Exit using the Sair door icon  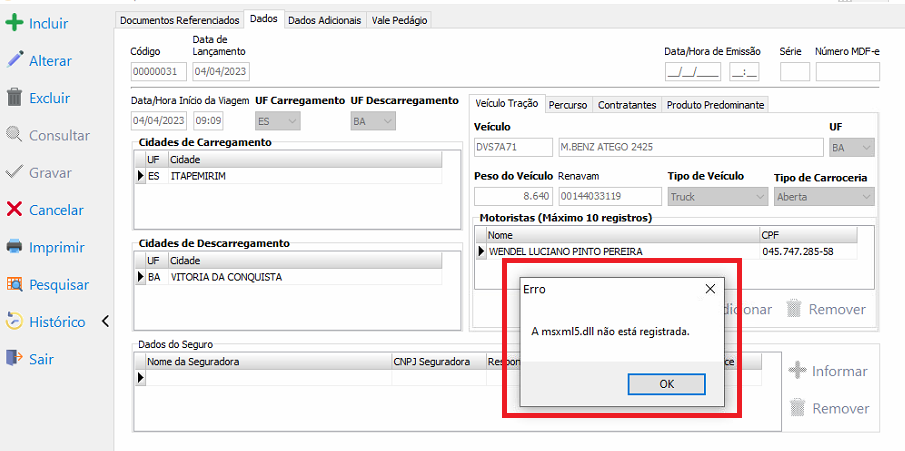14,359
